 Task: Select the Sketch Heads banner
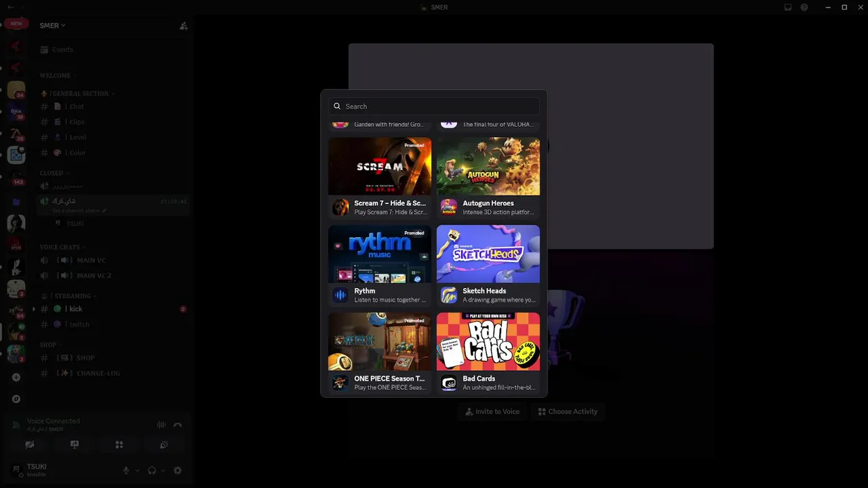488,254
